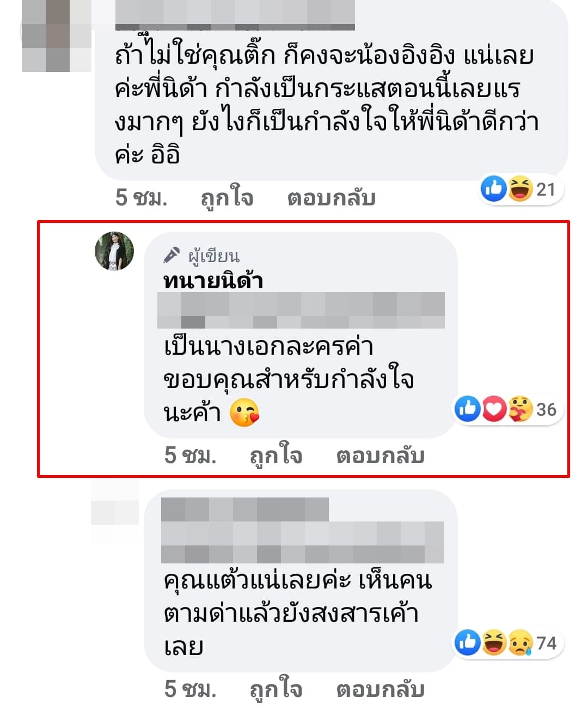Image resolution: width=588 pixels, height=716 pixels.
Task: Click the 5 ชม. timestamp of the author's reply
Action: click(191, 455)
